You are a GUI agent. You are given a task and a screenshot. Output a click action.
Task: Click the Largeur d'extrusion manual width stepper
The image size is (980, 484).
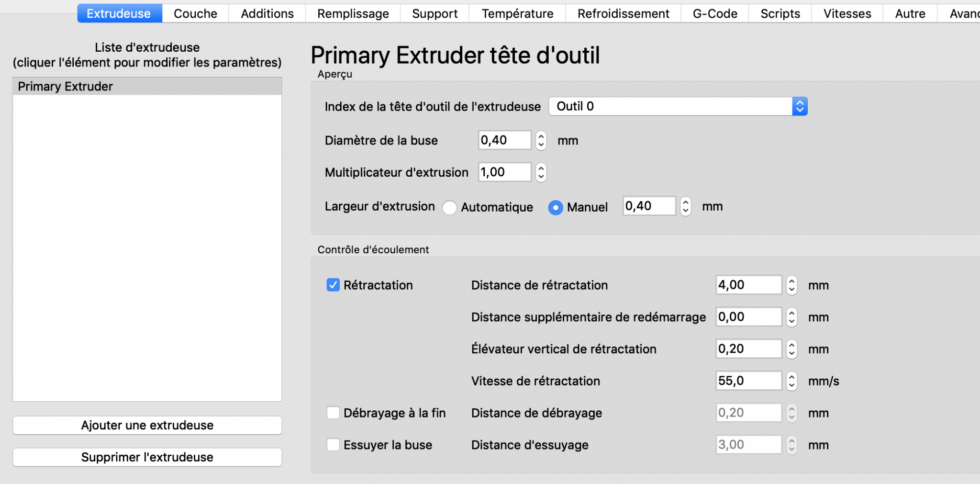click(686, 206)
